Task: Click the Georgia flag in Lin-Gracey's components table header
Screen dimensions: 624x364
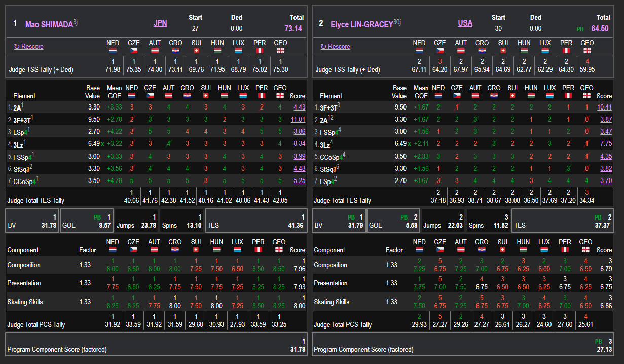Action: point(586,249)
